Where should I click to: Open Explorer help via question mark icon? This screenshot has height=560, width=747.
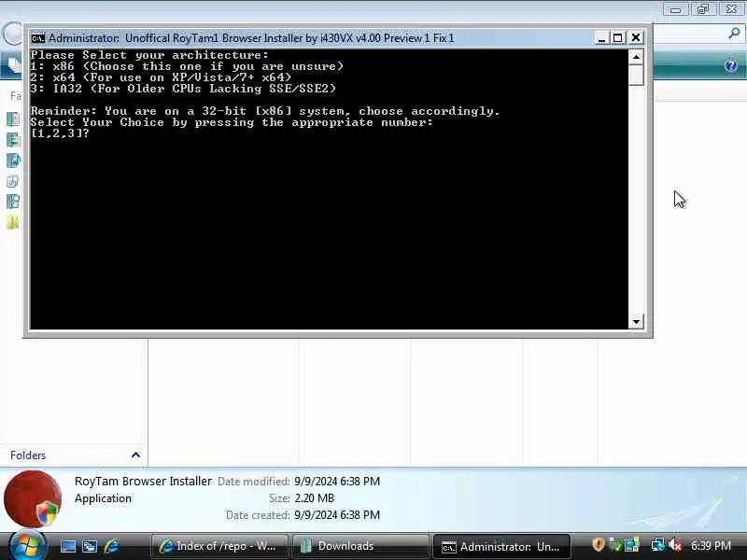731,65
